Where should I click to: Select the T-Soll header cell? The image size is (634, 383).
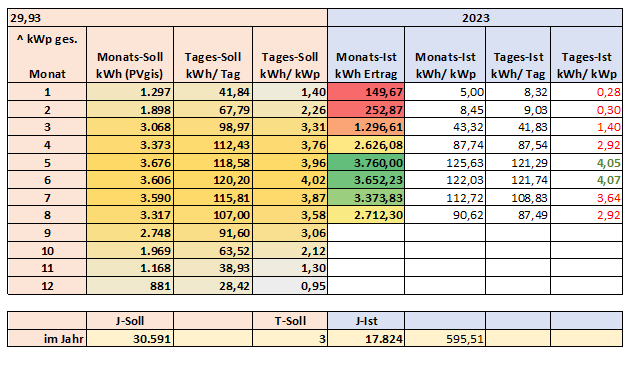click(290, 321)
